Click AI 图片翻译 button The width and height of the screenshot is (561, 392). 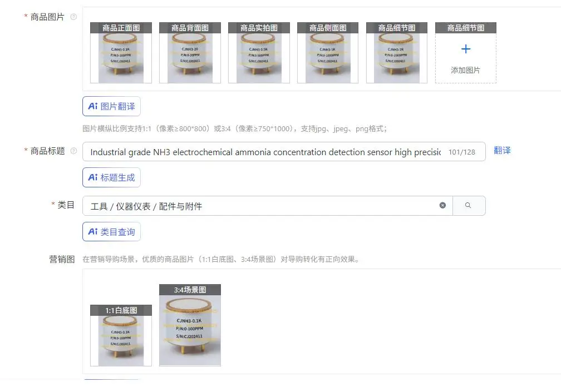(x=111, y=106)
